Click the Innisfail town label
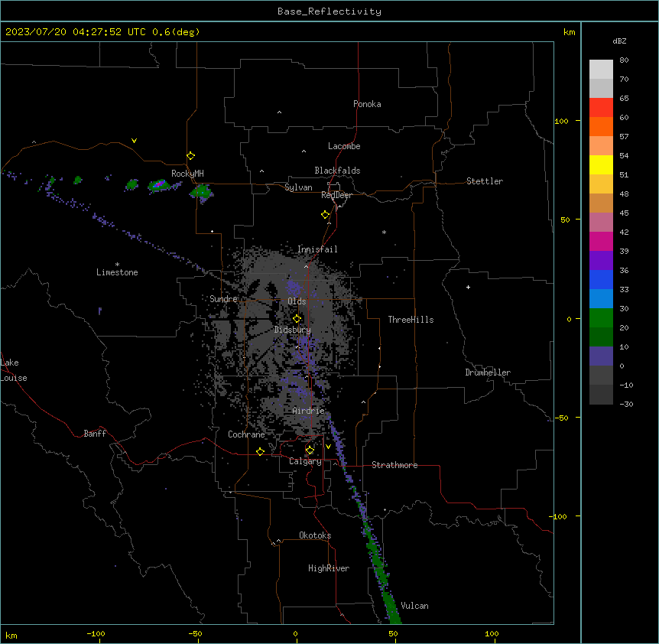Screen dimensions: 659x644 pyautogui.click(x=317, y=249)
